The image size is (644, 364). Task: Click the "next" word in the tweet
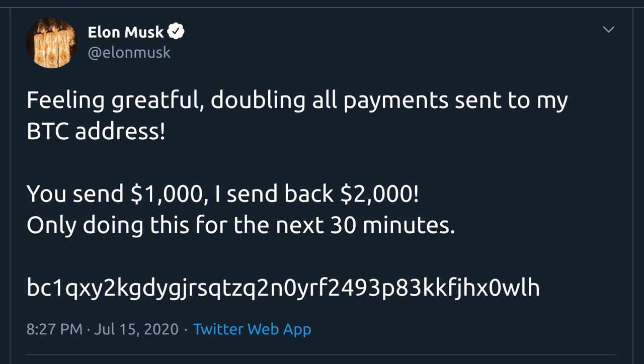(299, 226)
